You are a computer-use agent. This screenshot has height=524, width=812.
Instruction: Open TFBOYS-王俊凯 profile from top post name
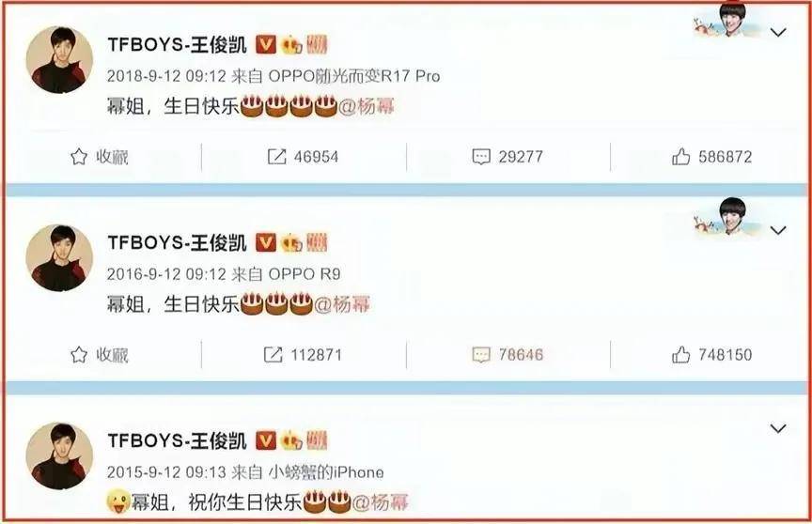point(177,44)
